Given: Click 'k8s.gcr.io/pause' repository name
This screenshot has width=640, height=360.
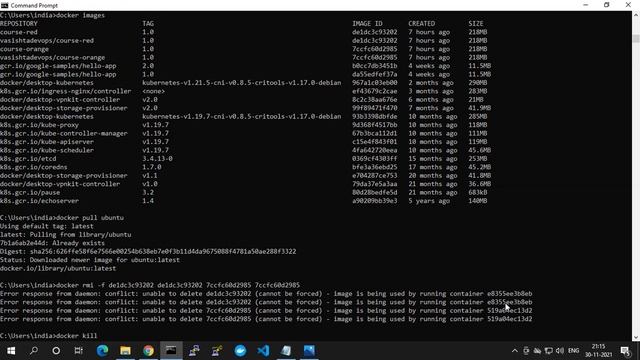Looking at the screenshot, I should pyautogui.click(x=30, y=192).
